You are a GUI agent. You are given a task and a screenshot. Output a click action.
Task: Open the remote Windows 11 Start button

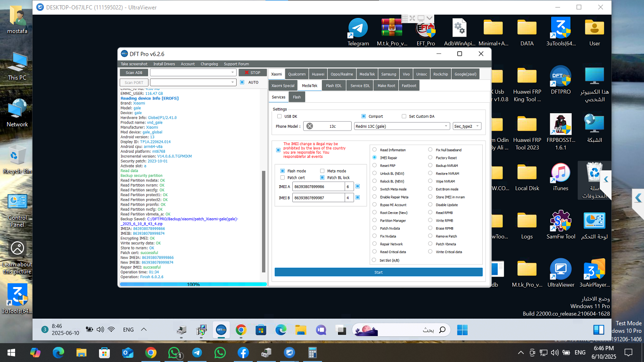(x=462, y=330)
